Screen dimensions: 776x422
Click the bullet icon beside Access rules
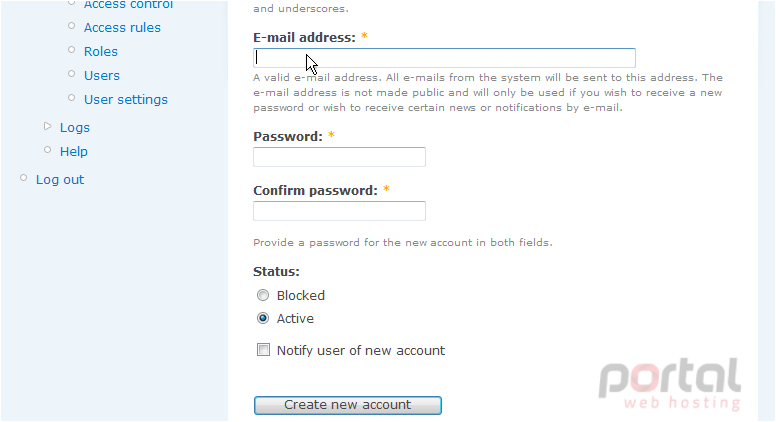pos(72,26)
